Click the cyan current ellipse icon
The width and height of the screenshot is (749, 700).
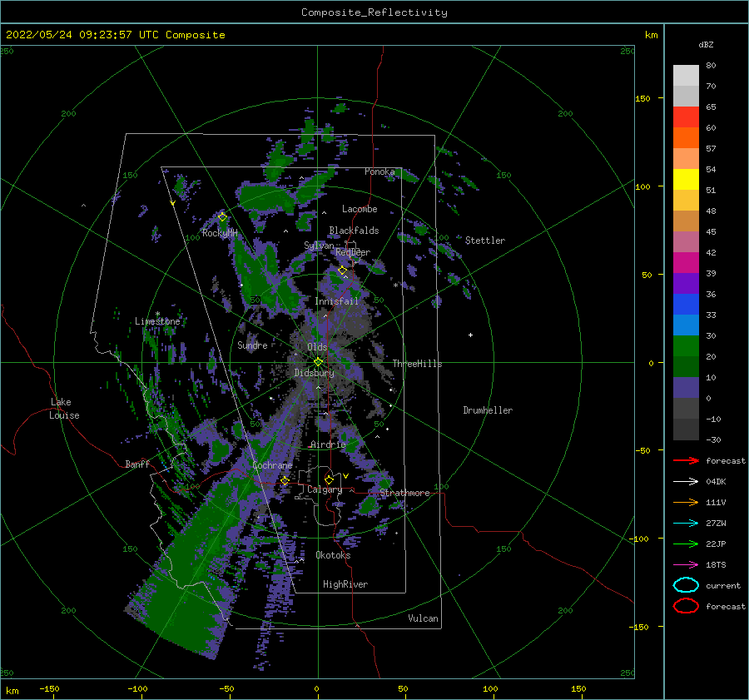(686, 585)
